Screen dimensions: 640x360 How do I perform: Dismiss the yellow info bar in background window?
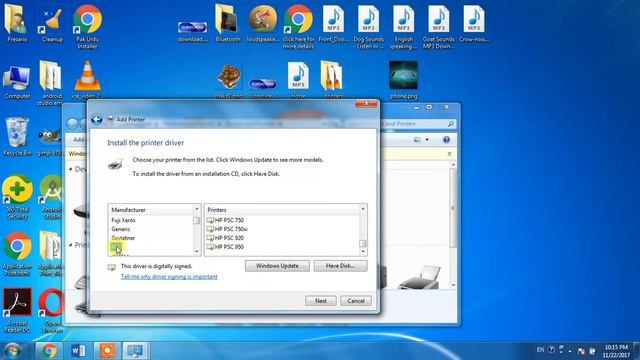click(449, 154)
